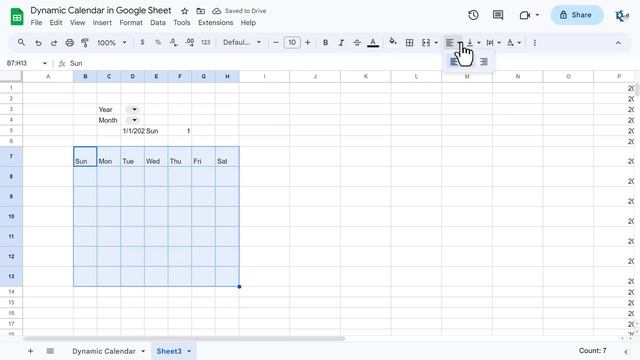Open text wrapping options
Viewport: 640px width, 360px height.
(493, 42)
